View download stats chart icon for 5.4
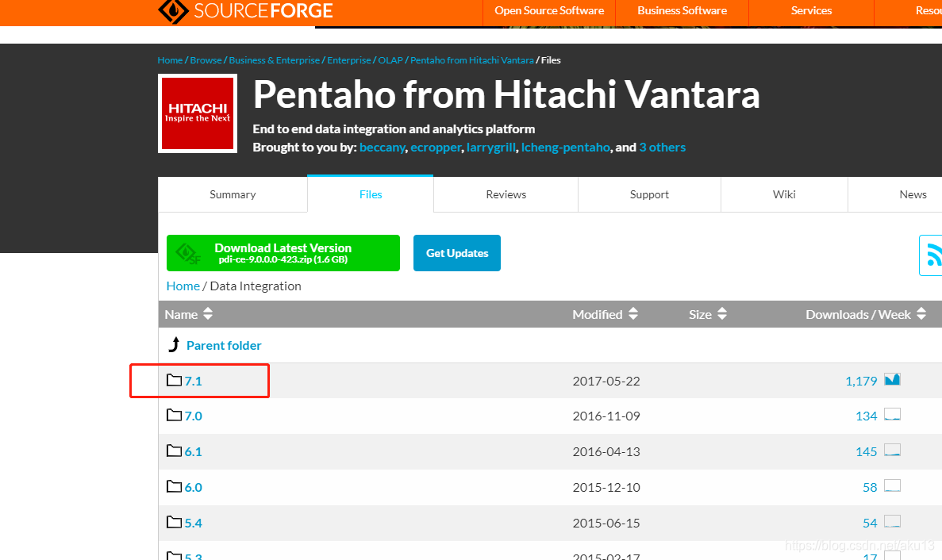The width and height of the screenshot is (942, 560). point(892,522)
